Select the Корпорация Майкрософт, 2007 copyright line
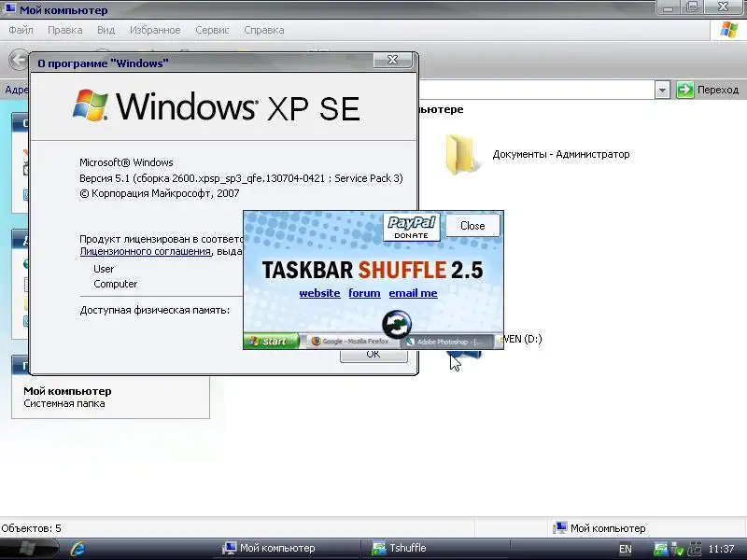Image resolution: width=747 pixels, height=560 pixels. (x=160, y=193)
